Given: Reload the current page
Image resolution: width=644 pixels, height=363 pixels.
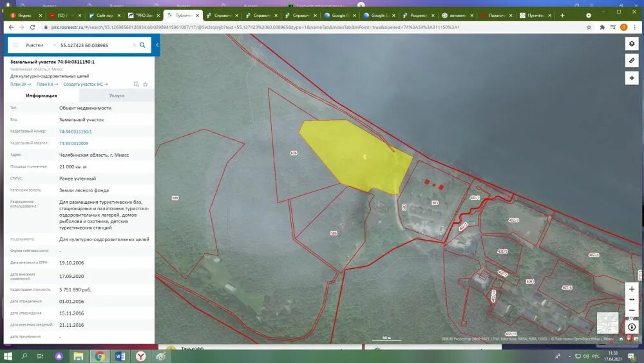Looking at the screenshot, I should (x=32, y=27).
